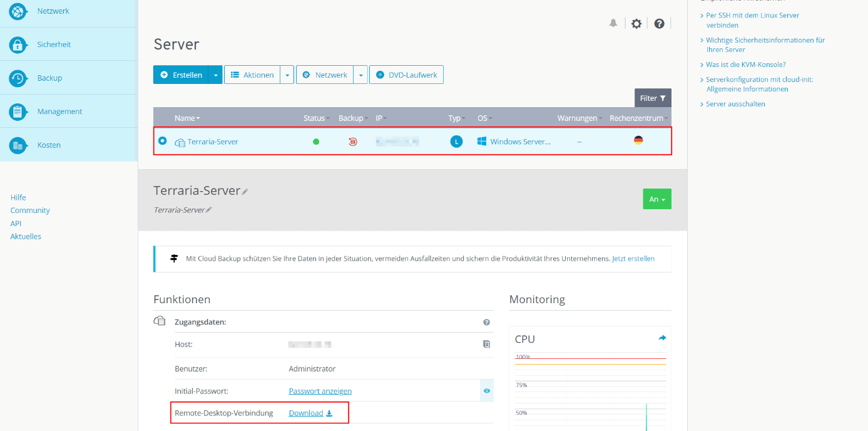Image resolution: width=868 pixels, height=431 pixels.
Task: Open Wichtige Sicherheitsinformationen help link
Action: 765,44
